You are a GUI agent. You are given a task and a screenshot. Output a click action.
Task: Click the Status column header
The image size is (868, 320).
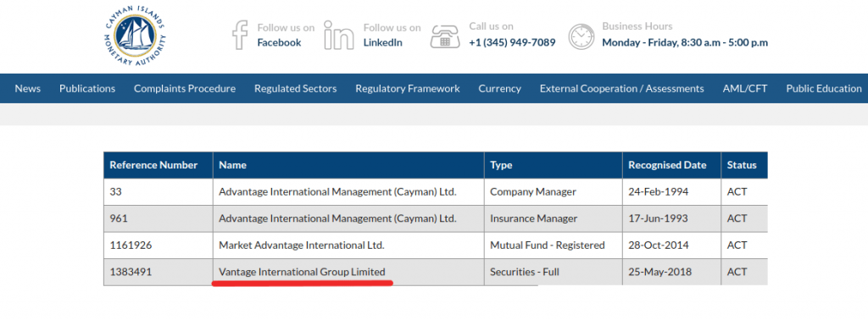(x=744, y=165)
